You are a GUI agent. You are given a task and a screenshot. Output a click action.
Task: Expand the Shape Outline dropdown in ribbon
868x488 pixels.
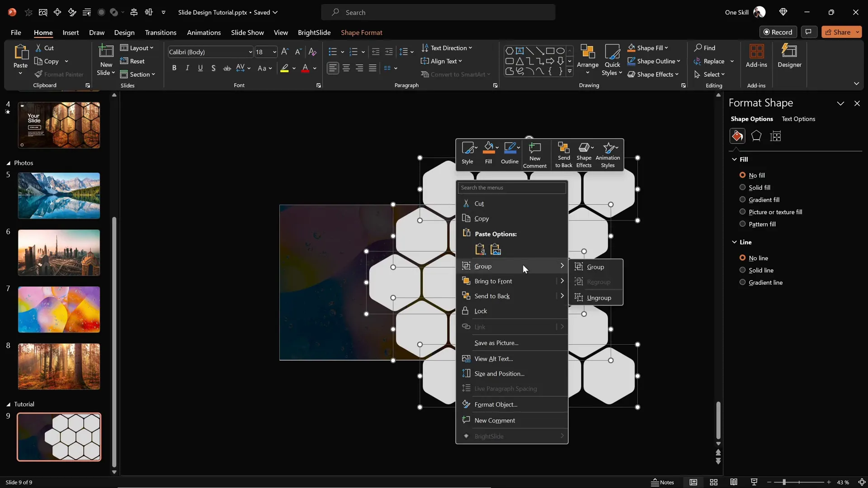(x=679, y=61)
